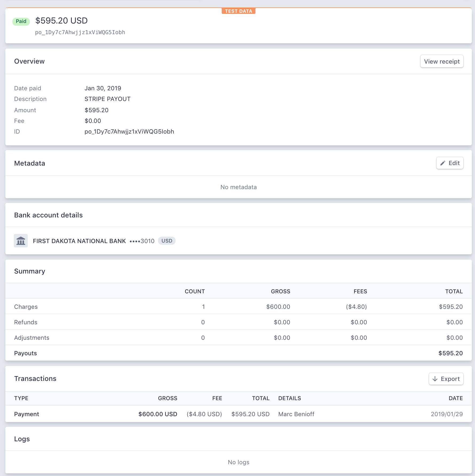Click the GROSS column header in Summary
Image resolution: width=475 pixels, height=476 pixels.
click(280, 291)
